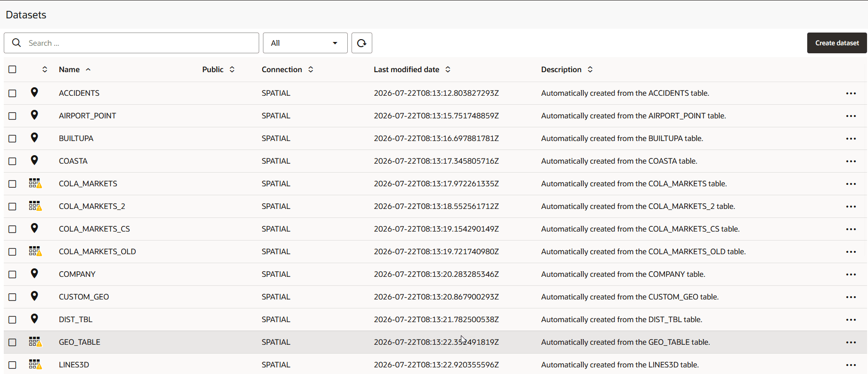
Task: Open the actions menu for COMPANY
Action: coord(851,274)
